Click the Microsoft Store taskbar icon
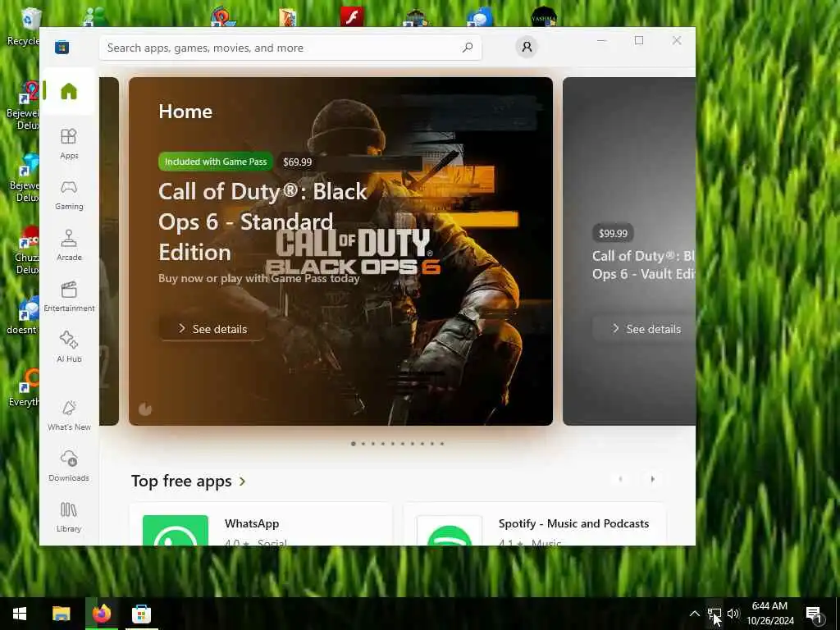 tap(141, 614)
